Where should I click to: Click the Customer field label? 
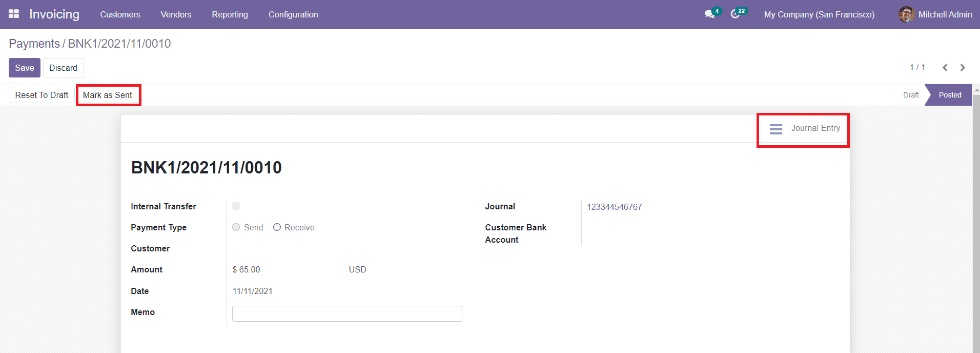coord(150,248)
